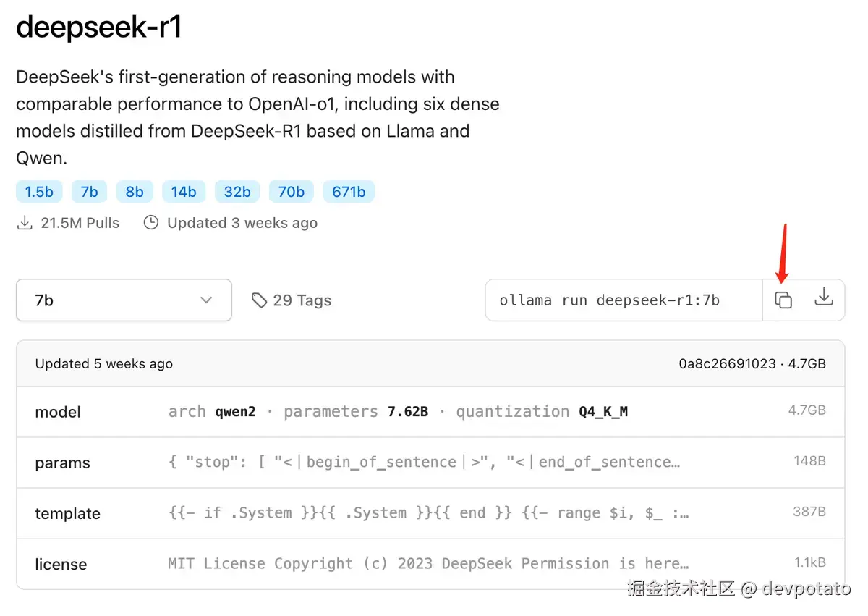868x616 pixels.
Task: Select the 8b size option
Action: coord(135,191)
